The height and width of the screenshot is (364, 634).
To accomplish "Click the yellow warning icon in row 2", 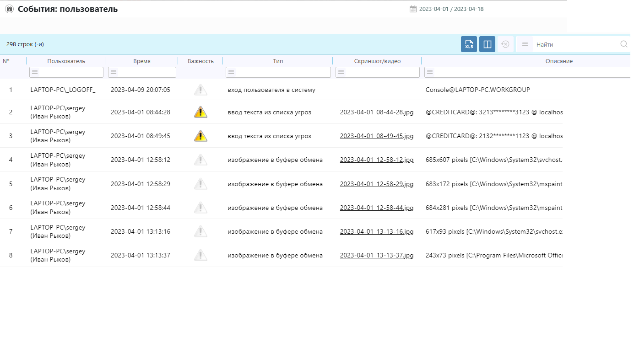I will pos(200,112).
